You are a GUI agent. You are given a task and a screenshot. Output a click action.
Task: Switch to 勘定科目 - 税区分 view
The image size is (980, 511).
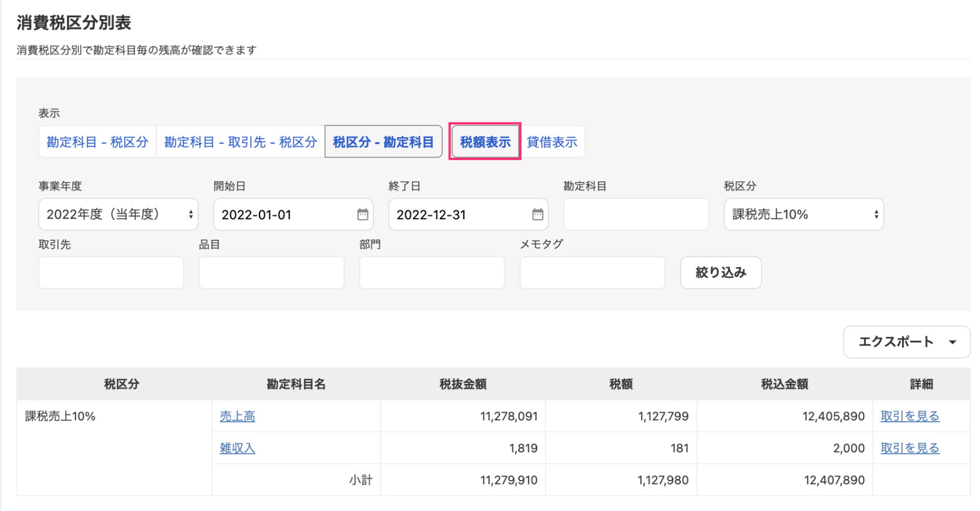pos(98,142)
